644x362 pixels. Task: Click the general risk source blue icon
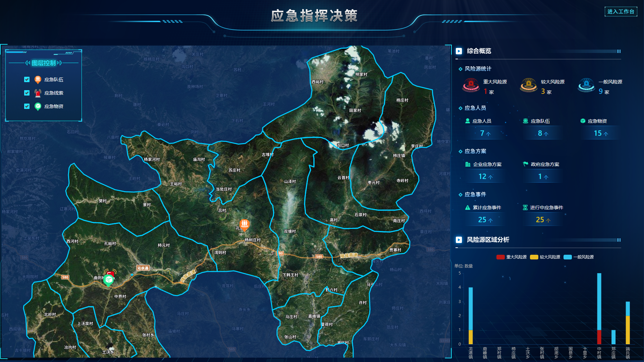586,85
